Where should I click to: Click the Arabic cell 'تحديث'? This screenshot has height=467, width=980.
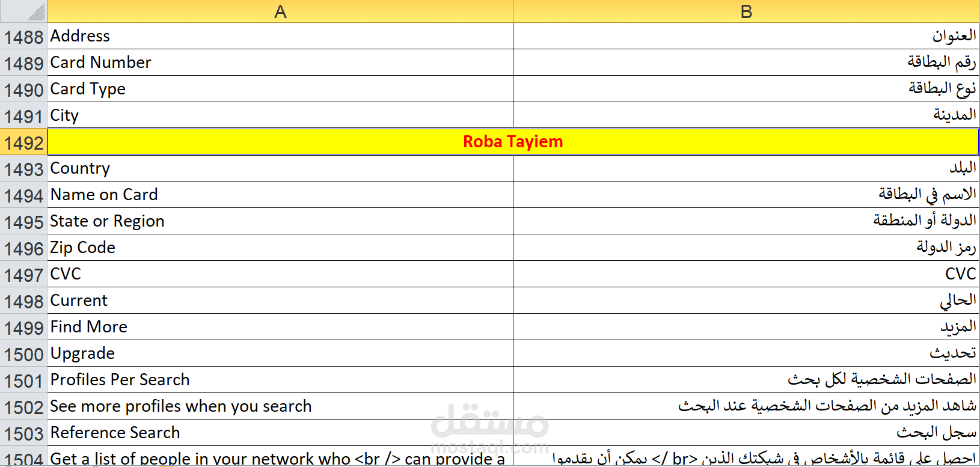(x=746, y=354)
